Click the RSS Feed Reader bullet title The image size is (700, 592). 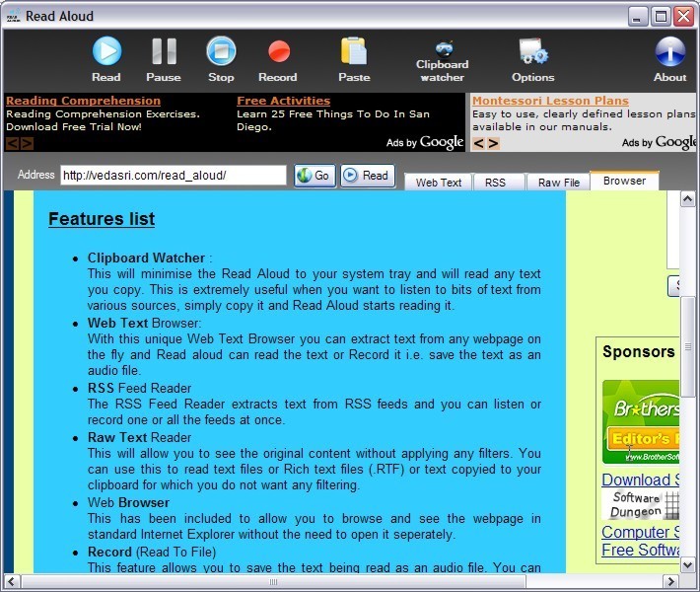pyautogui.click(x=139, y=388)
